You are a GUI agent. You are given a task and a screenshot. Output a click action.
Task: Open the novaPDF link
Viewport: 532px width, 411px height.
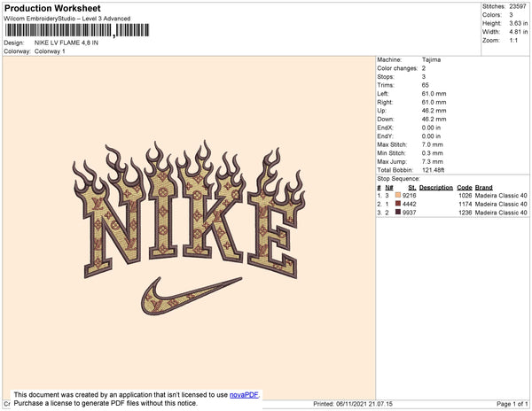click(244, 395)
